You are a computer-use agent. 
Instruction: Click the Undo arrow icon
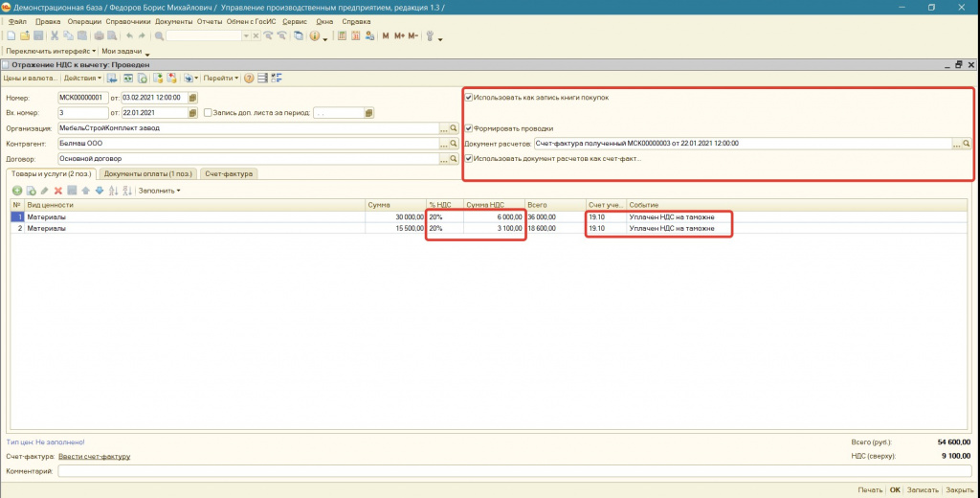pyautogui.click(x=129, y=36)
